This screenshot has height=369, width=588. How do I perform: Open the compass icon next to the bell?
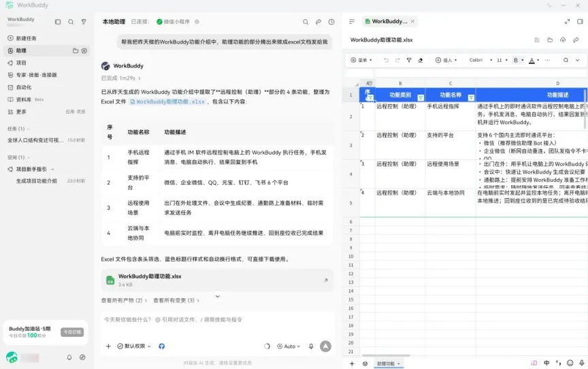(x=82, y=357)
